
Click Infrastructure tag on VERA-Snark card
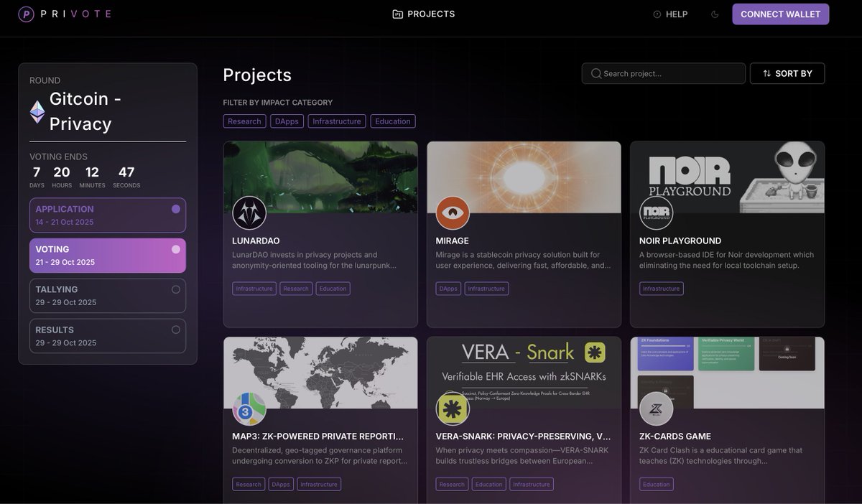tap(532, 485)
